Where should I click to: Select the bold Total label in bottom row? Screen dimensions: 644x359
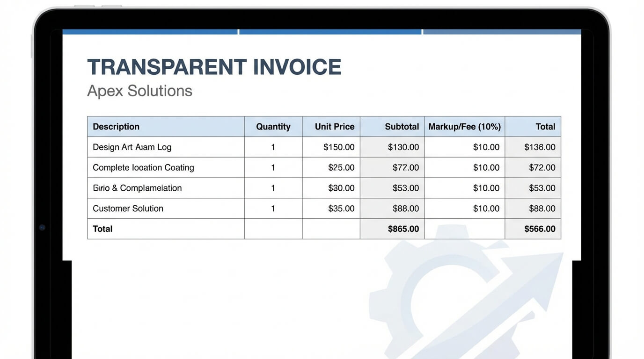pos(102,229)
